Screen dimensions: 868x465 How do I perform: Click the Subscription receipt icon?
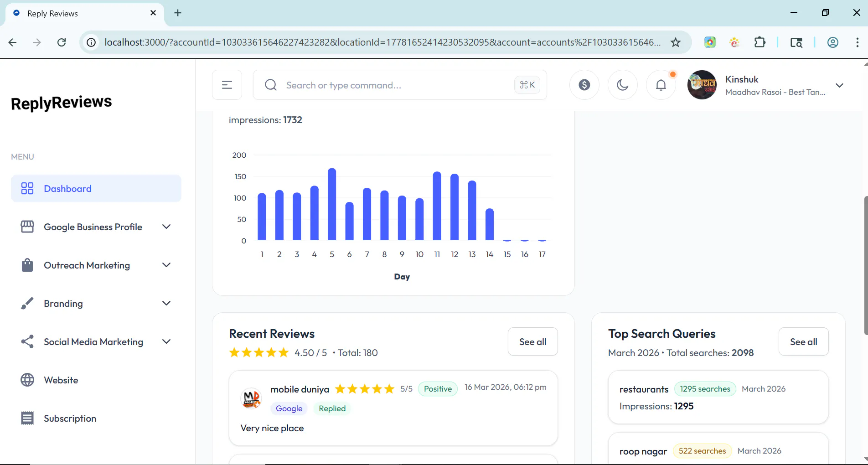(27, 418)
